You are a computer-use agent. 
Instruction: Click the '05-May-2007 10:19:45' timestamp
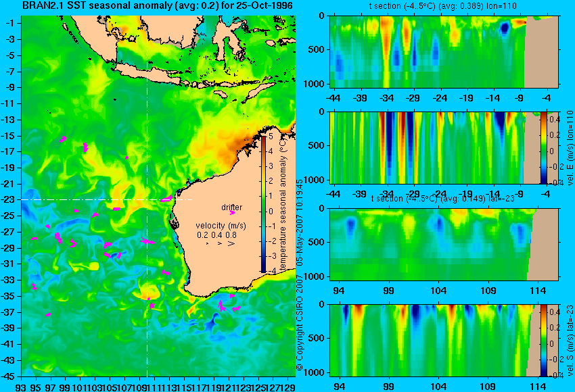pos(300,222)
